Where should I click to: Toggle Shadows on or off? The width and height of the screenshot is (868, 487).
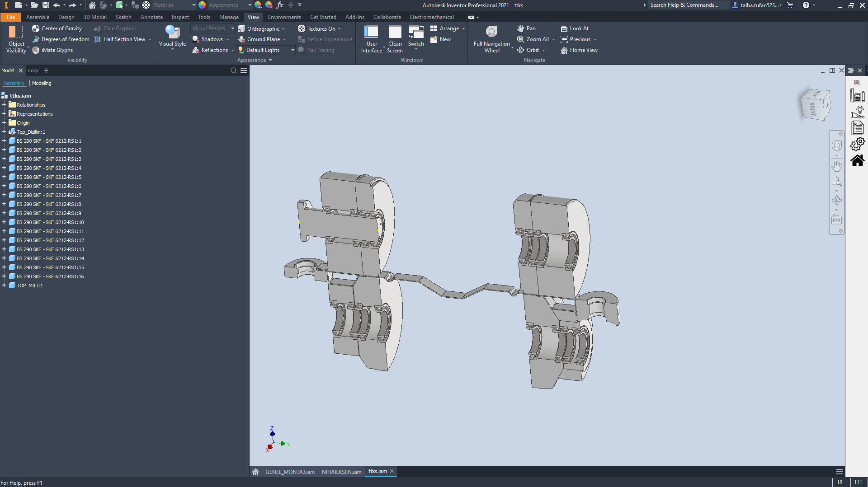pyautogui.click(x=210, y=39)
